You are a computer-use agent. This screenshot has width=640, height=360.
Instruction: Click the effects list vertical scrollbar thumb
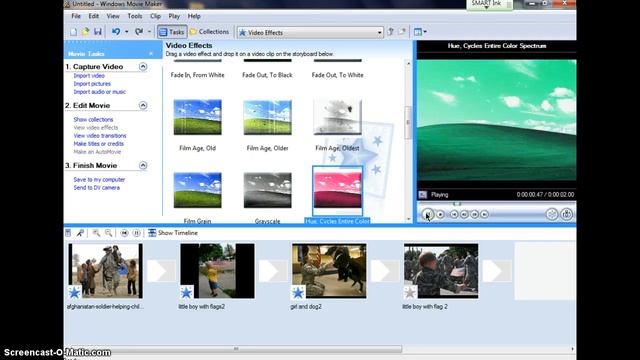coord(408,122)
